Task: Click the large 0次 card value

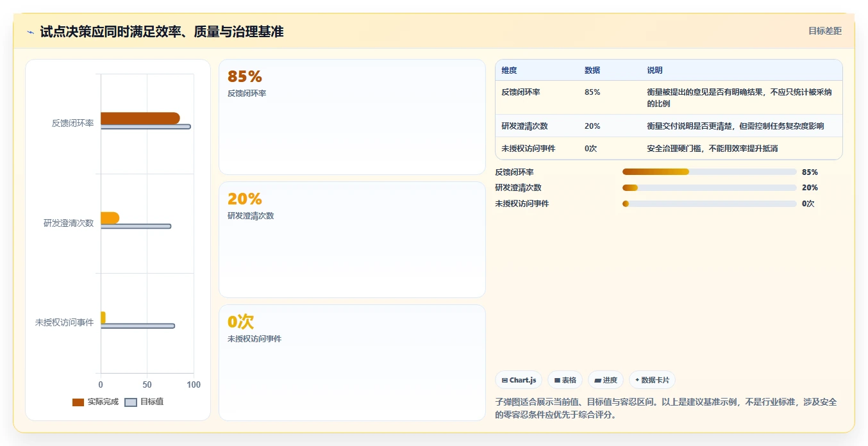Action: pos(241,322)
